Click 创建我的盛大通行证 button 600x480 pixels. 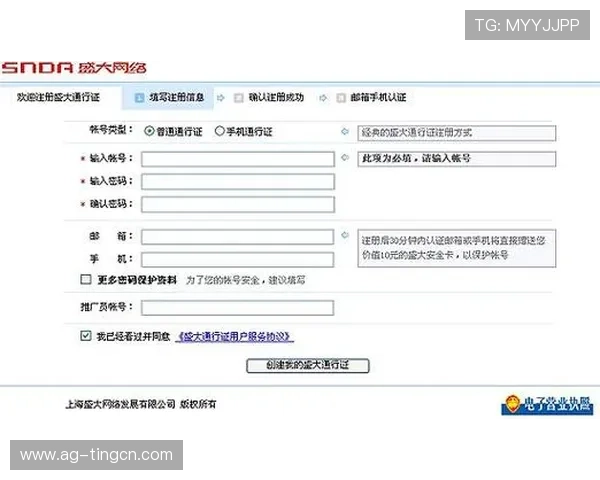[308, 366]
